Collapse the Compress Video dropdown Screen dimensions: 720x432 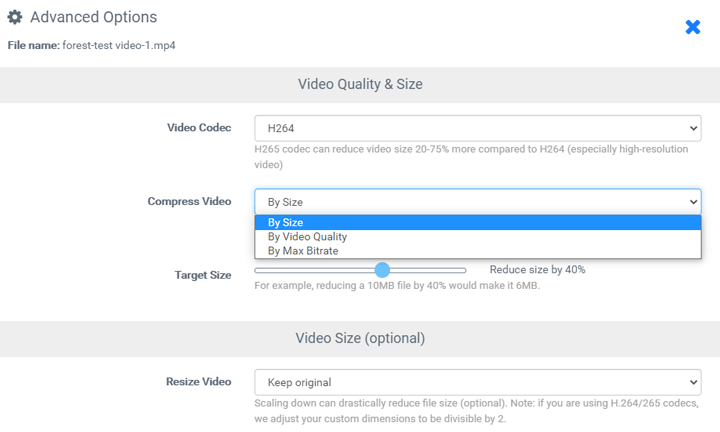(x=477, y=202)
